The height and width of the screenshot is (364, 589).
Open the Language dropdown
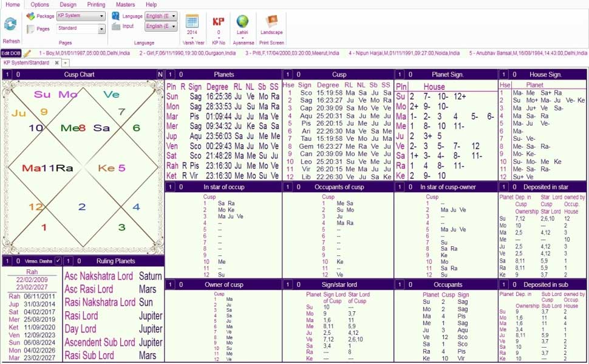tap(161, 16)
